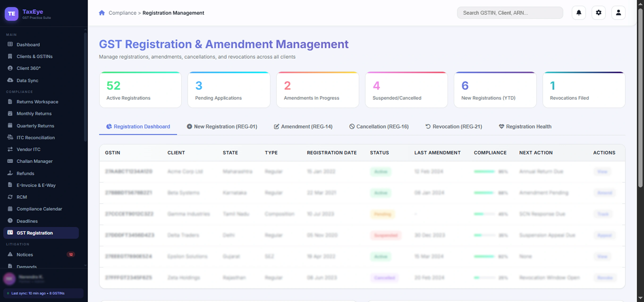Switch to Amendment (REG-14) tab
Image resolution: width=644 pixels, height=302 pixels.
click(303, 127)
